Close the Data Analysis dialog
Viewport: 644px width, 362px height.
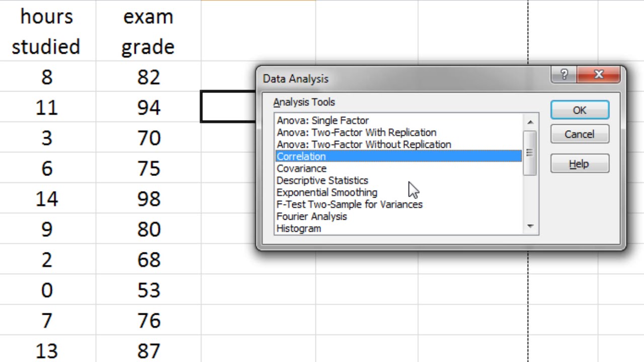click(598, 75)
